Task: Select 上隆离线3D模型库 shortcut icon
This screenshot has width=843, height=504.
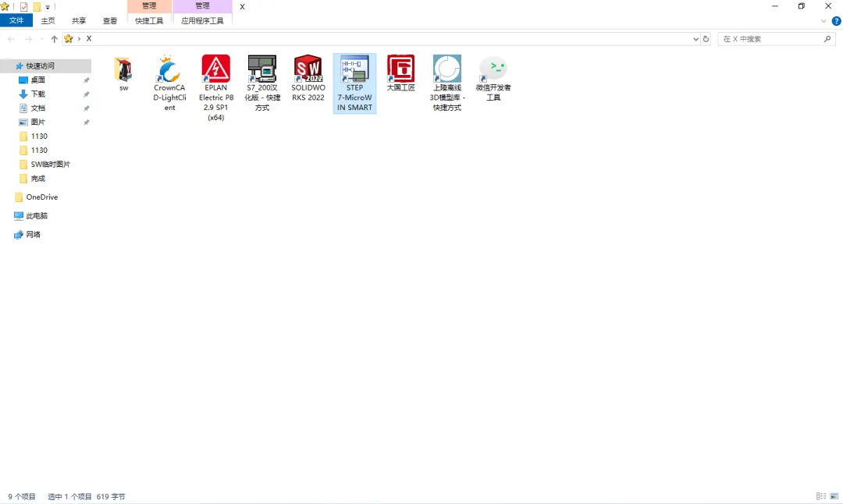Action: [446, 69]
